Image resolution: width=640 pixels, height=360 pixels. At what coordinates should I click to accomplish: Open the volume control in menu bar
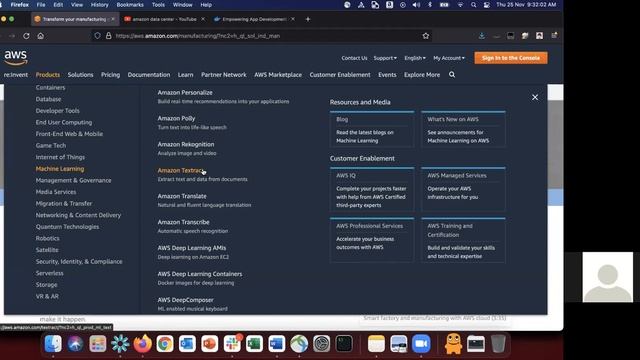click(x=416, y=5)
